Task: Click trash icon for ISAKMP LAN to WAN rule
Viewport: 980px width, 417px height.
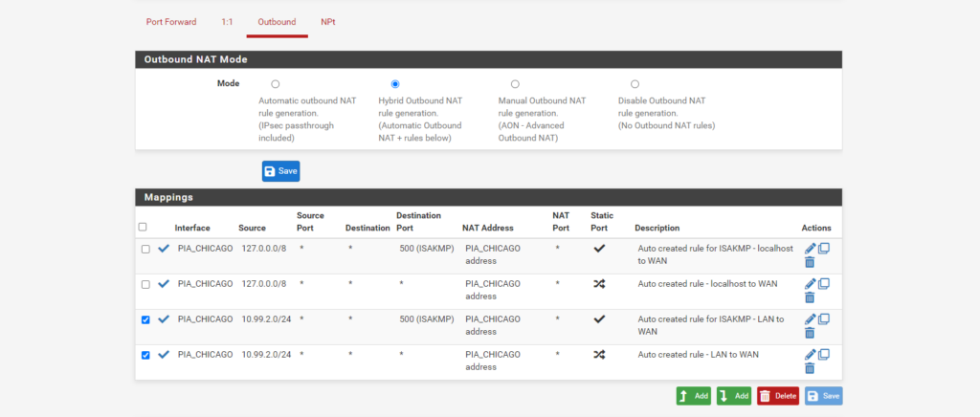Action: [810, 333]
